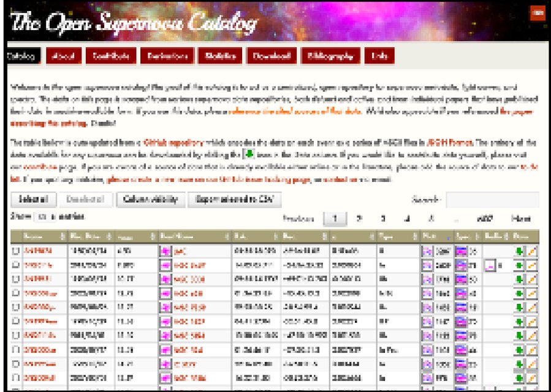Select the checkbox in the fourth table row
Screen dimensions: 551x392
point(16,293)
